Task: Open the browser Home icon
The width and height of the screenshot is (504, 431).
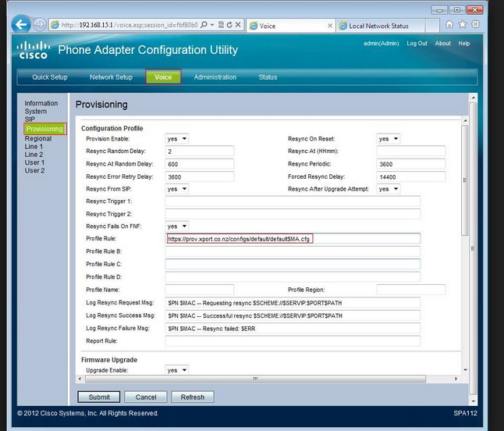Action: pyautogui.click(x=449, y=24)
